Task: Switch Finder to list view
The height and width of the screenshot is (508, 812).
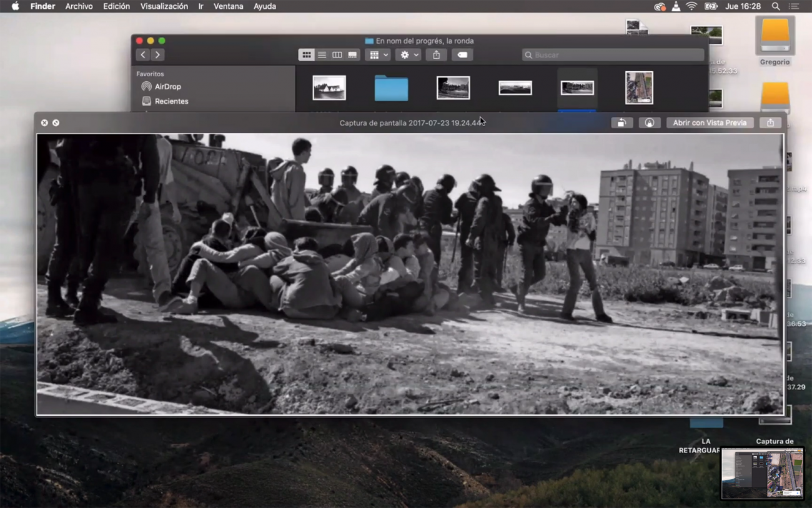Action: coord(322,55)
